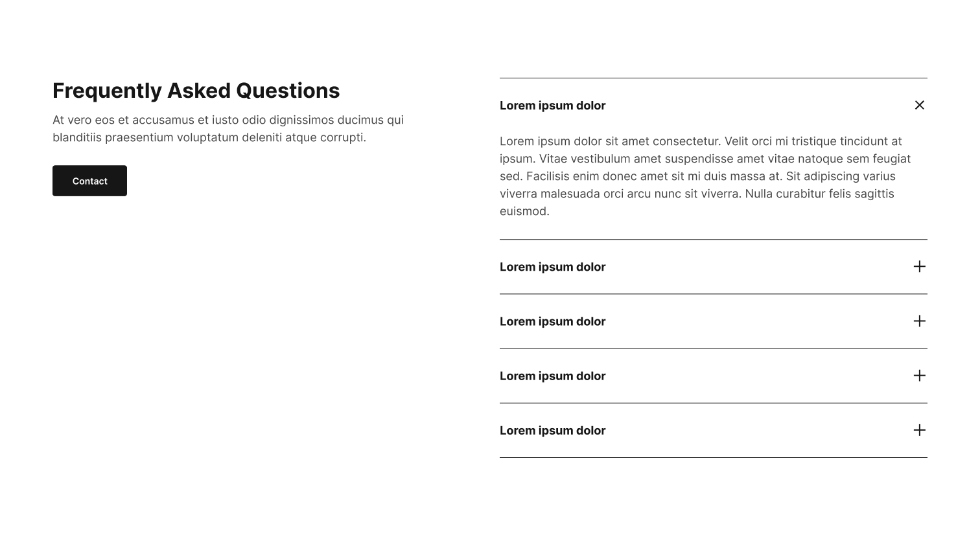
Task: Click the word 'euismod.' ending the answer
Action: (524, 211)
